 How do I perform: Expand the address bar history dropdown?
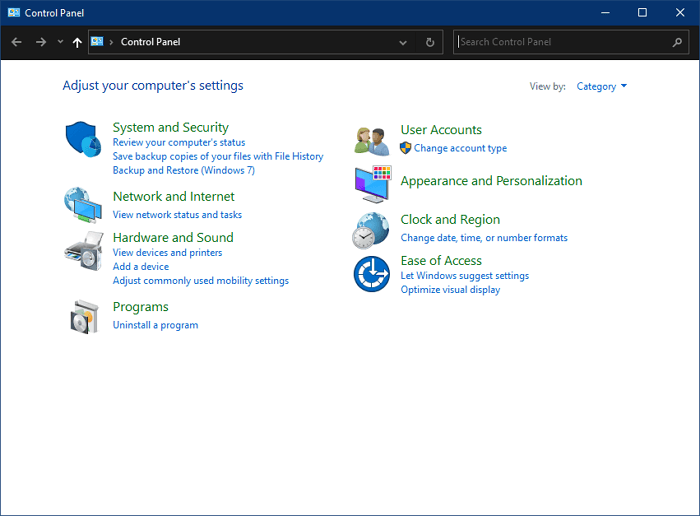click(x=403, y=42)
